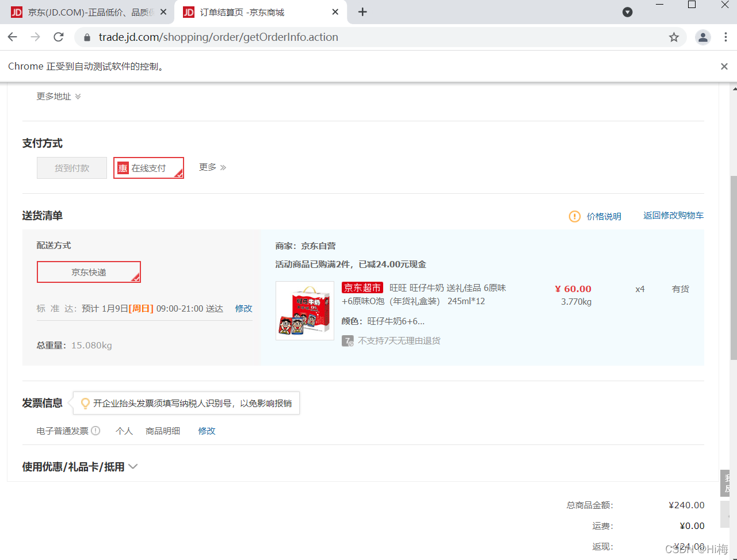The image size is (737, 560).
Task: Click 修改 for invoice information
Action: pos(207,431)
